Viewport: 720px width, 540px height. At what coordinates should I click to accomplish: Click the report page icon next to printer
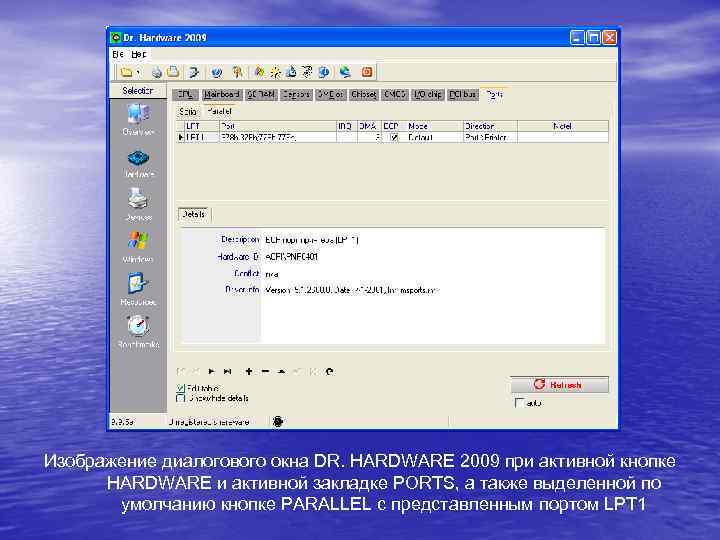click(x=174, y=72)
